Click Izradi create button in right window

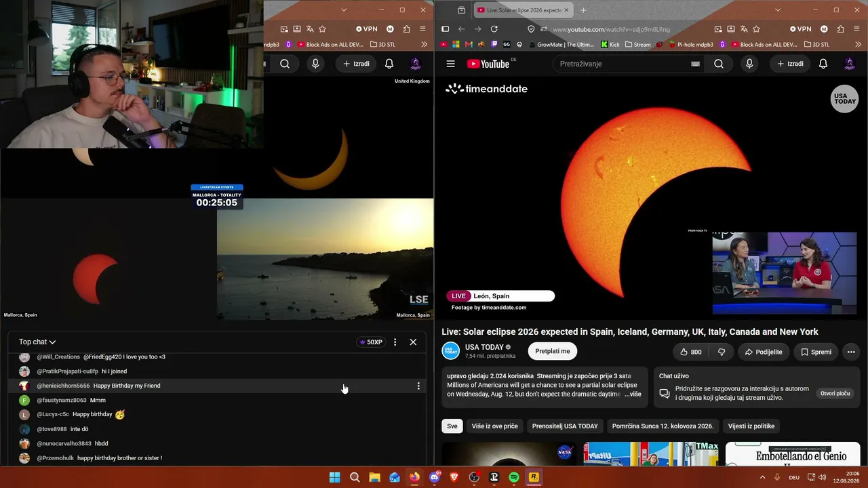(x=790, y=64)
